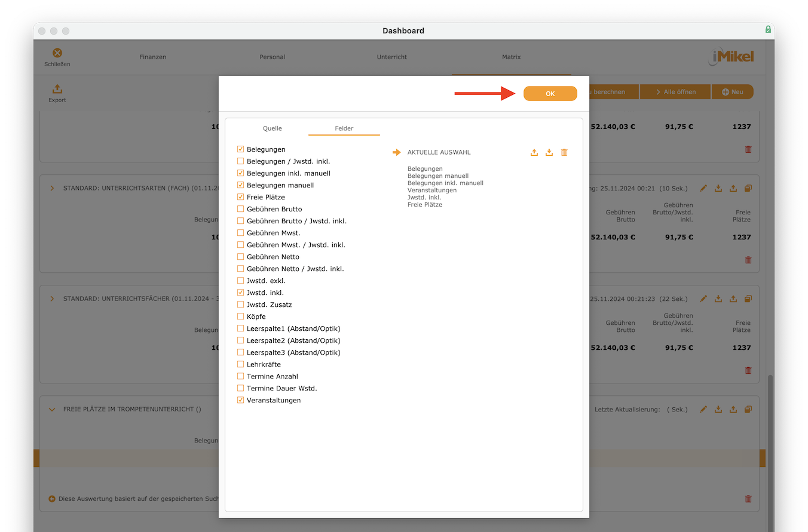
Task: Select 'Belegungen manuell' in the Aktuelle Auswahl list
Action: click(438, 176)
